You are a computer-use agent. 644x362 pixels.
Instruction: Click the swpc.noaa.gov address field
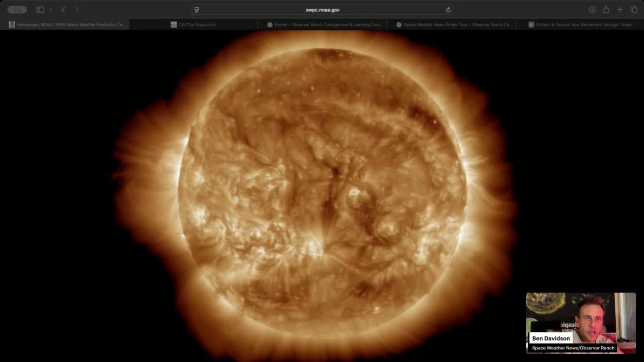pyautogui.click(x=323, y=10)
